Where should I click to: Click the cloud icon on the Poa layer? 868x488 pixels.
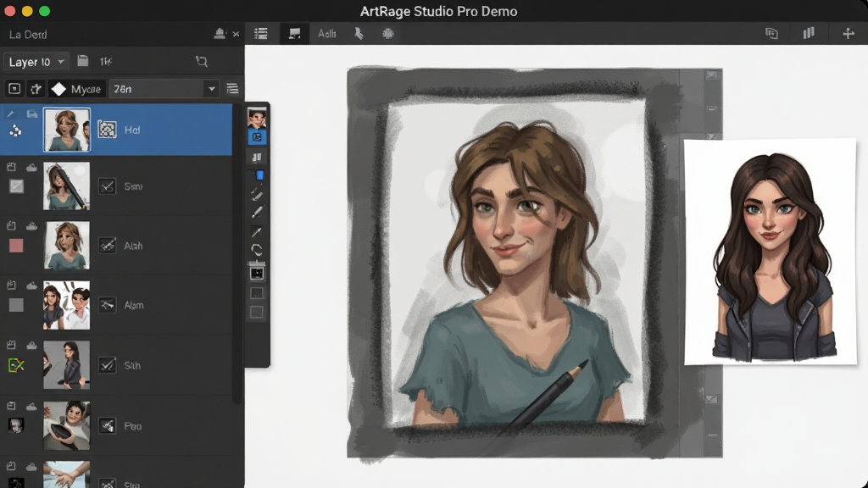tap(31, 406)
